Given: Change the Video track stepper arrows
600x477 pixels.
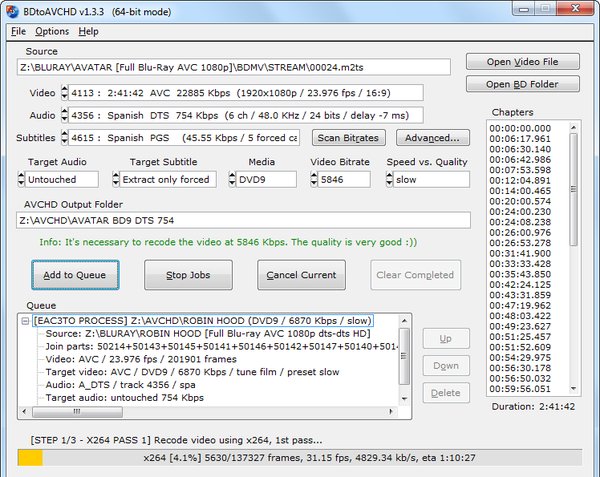Looking at the screenshot, I should click(x=65, y=93).
